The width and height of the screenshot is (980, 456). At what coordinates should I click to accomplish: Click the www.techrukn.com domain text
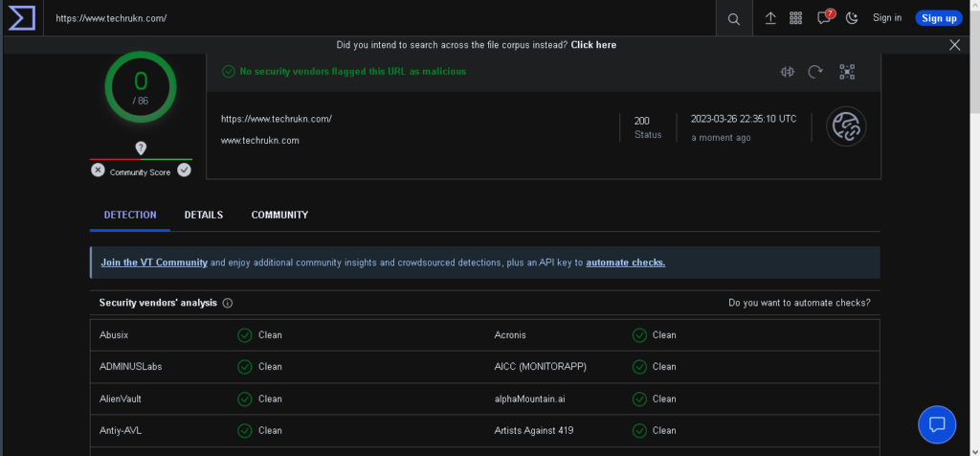[260, 141]
